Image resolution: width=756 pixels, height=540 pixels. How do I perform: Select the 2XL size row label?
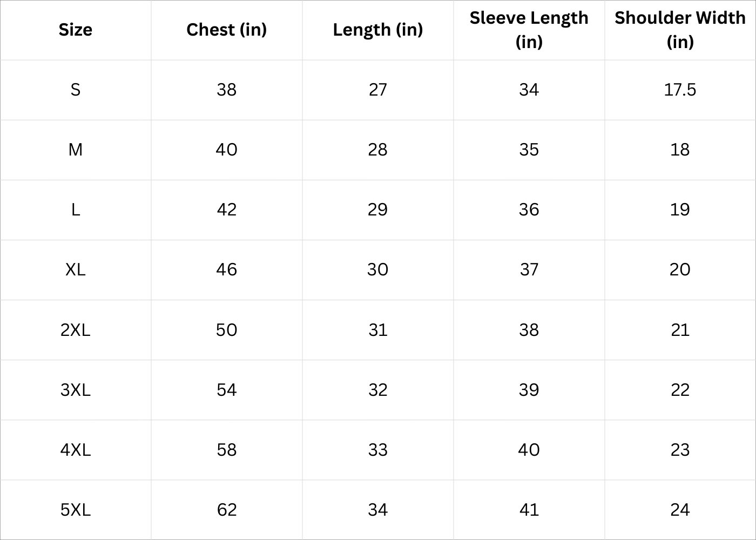[x=76, y=330]
